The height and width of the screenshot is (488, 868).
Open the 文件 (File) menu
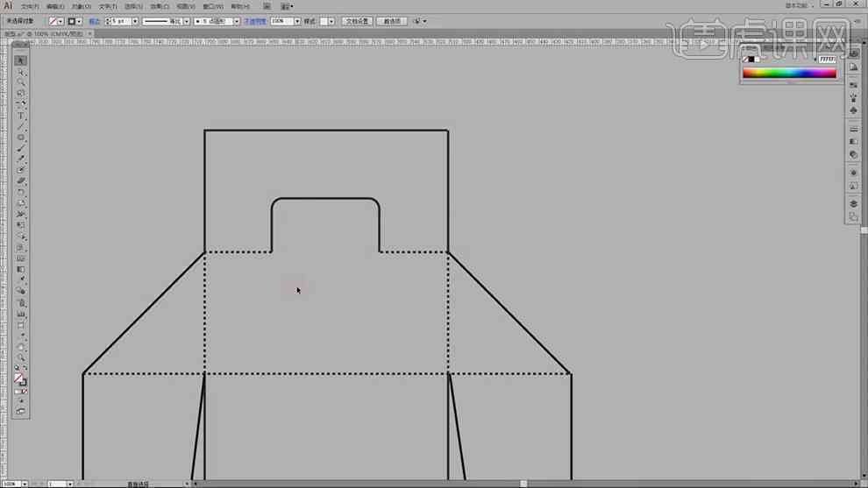[29, 7]
